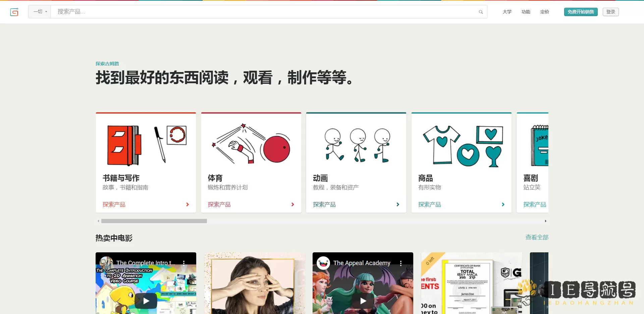Open the three-dot menu on Appeal Academy video

(401, 263)
